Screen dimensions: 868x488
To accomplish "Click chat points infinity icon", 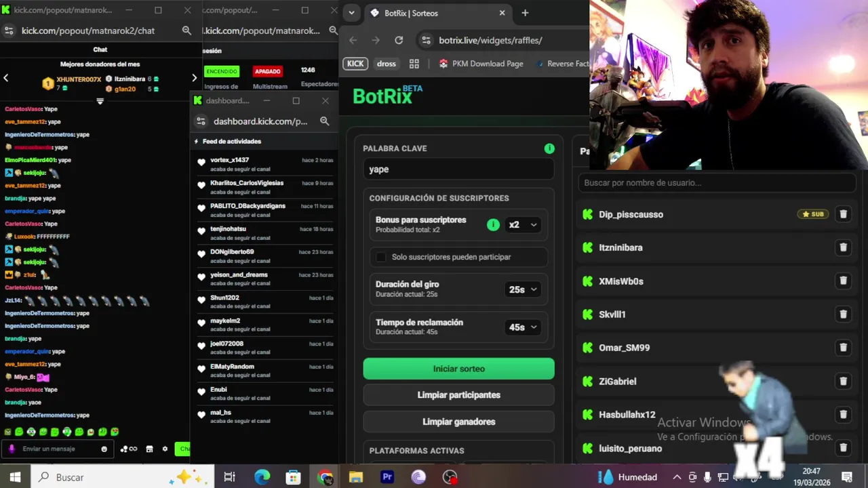I will (x=129, y=449).
